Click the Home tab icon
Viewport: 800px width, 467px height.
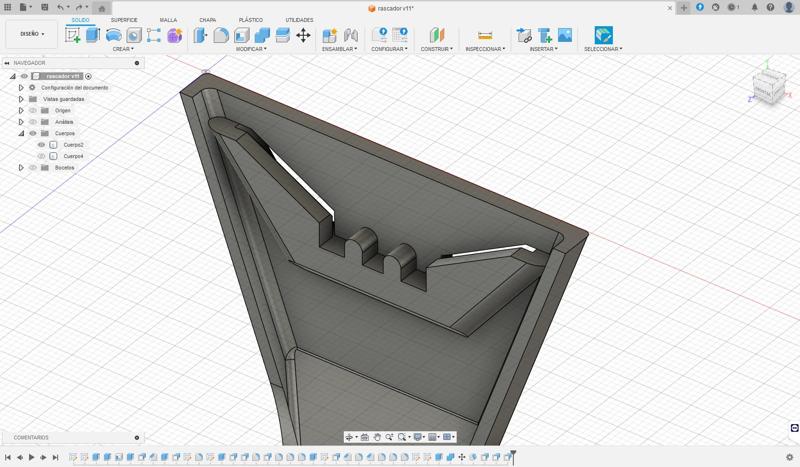pyautogui.click(x=101, y=8)
